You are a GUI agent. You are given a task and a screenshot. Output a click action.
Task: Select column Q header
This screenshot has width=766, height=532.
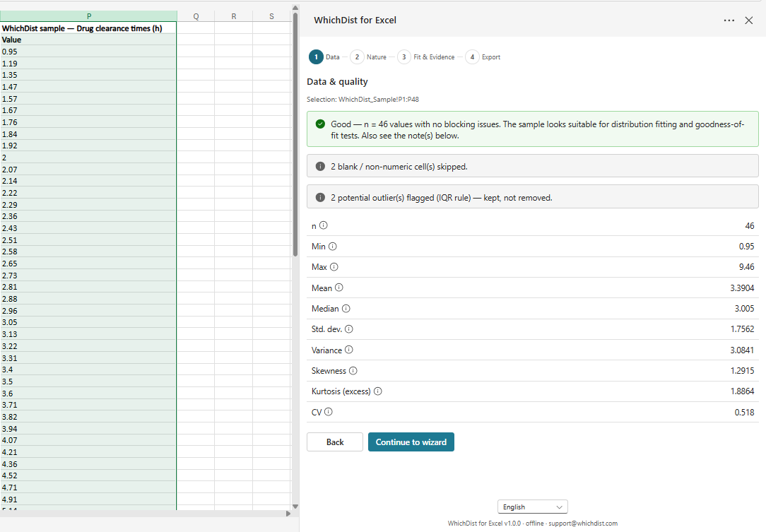pos(196,16)
